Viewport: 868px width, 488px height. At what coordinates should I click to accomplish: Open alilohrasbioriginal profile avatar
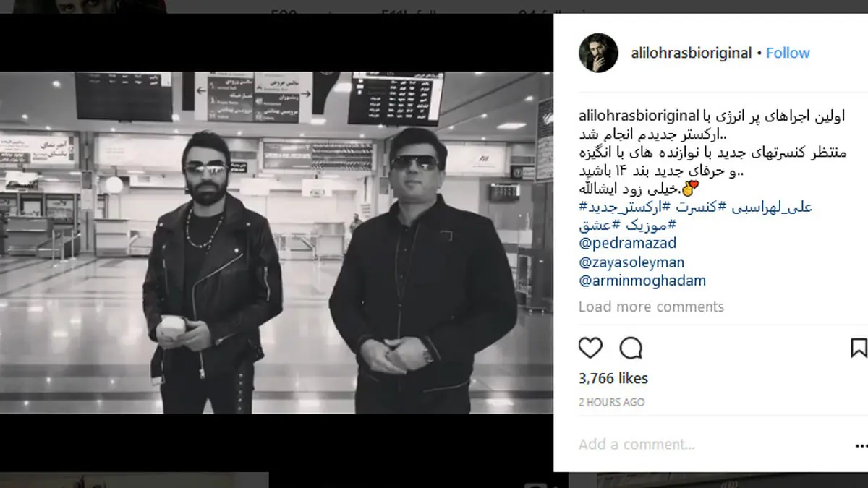[x=598, y=53]
